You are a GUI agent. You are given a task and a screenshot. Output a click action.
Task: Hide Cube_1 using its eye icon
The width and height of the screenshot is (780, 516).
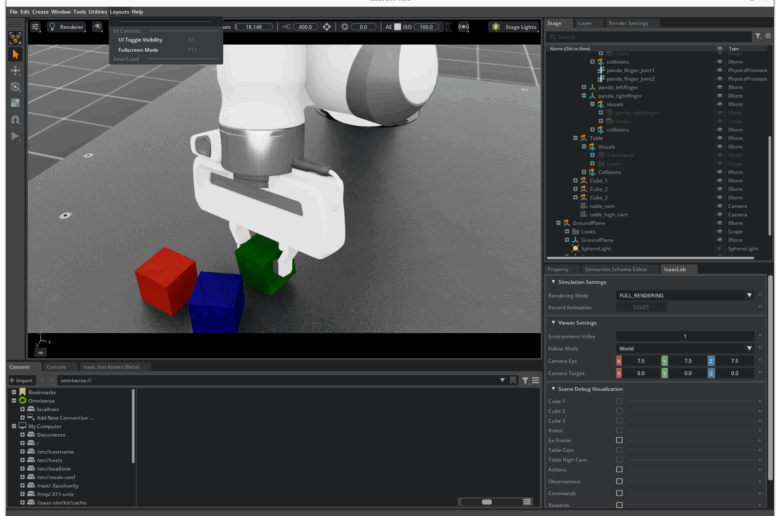tap(719, 180)
